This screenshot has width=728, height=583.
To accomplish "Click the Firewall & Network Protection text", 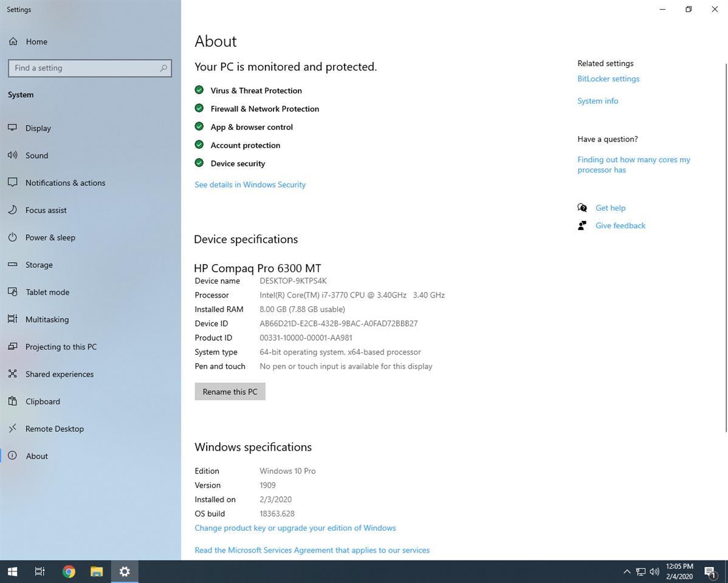I will pos(264,109).
